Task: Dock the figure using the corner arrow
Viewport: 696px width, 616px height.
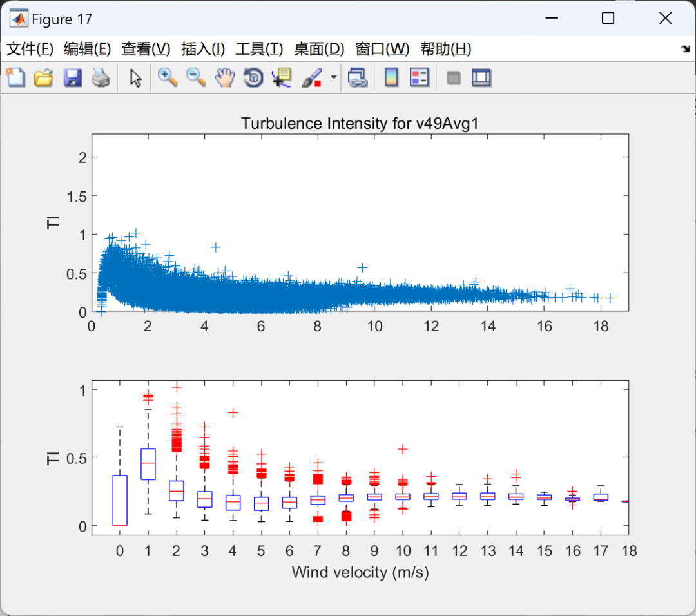Action: click(686, 49)
